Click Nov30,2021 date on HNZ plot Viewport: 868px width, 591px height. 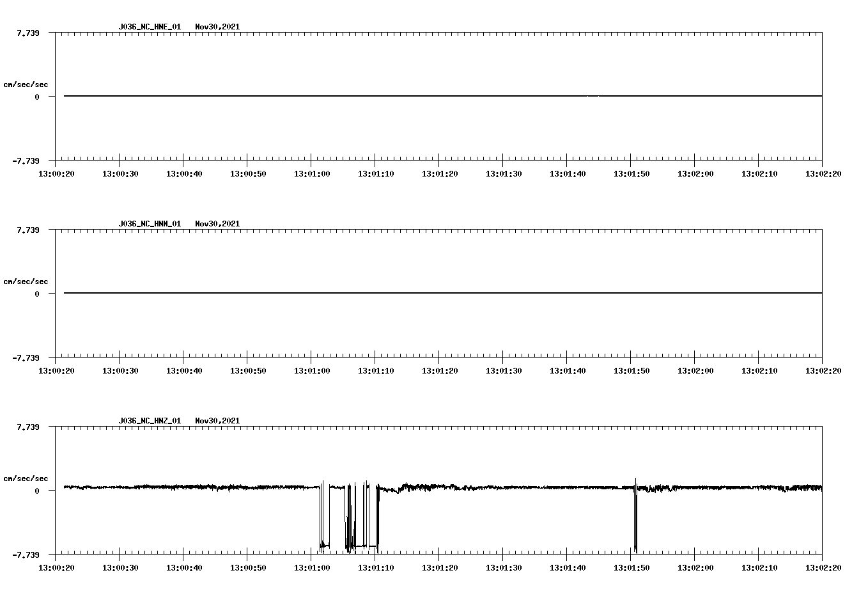click(x=217, y=421)
